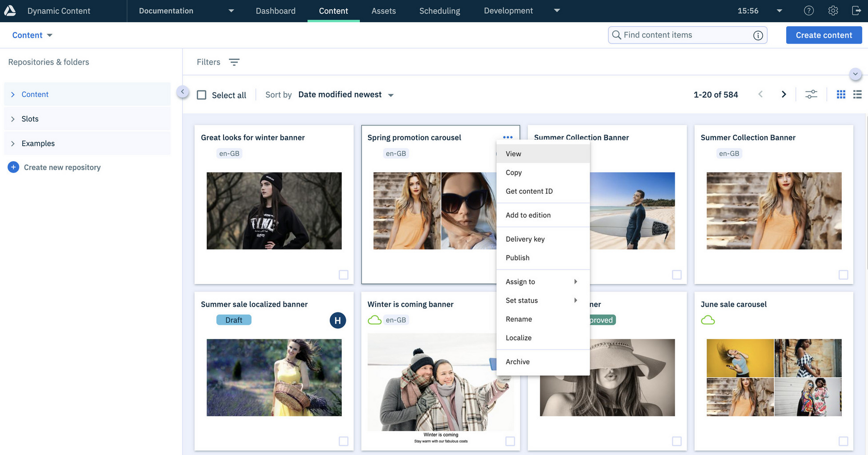Open the help question mark icon

(808, 11)
